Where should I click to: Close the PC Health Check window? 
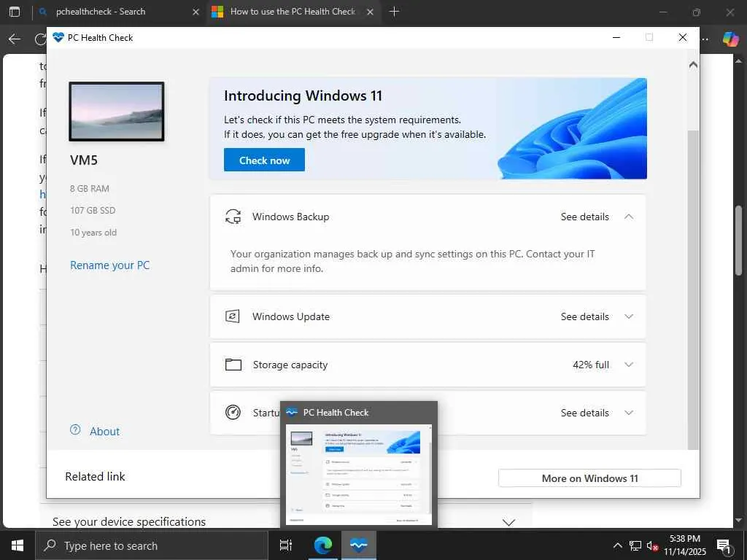(683, 37)
